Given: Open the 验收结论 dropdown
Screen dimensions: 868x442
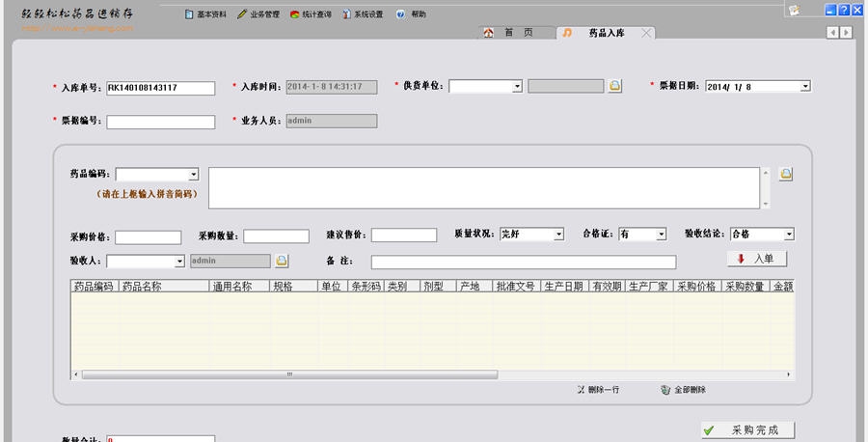Looking at the screenshot, I should coord(789,235).
